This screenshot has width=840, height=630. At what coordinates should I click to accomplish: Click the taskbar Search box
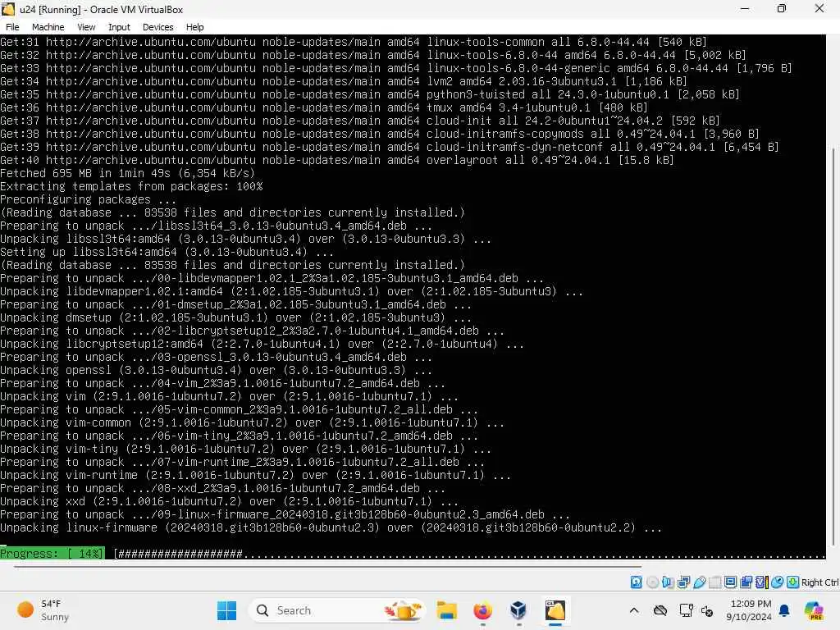(x=339, y=610)
